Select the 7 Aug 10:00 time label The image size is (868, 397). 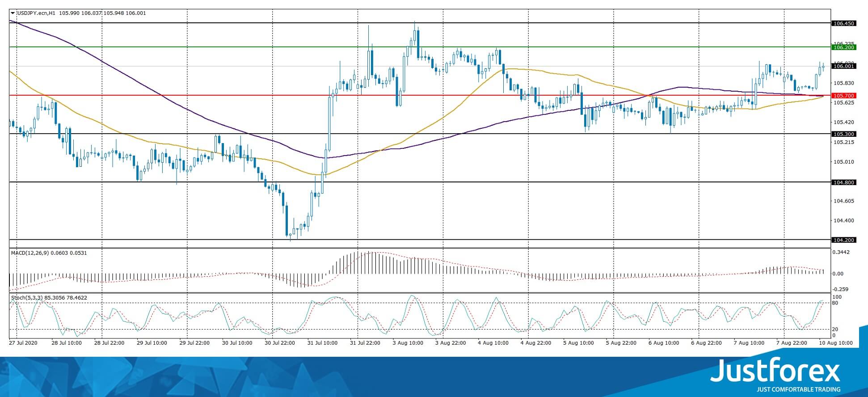(x=750, y=343)
